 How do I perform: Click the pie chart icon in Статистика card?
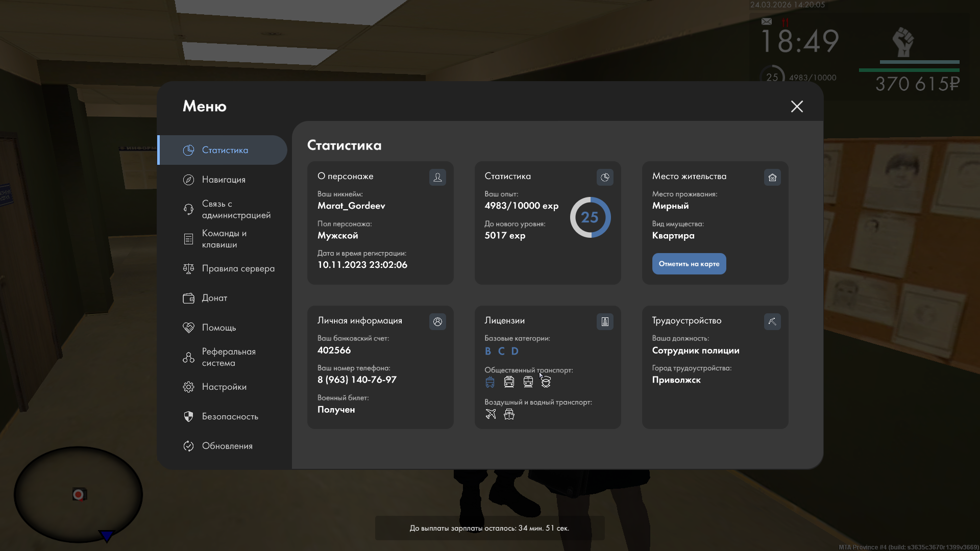605,177
